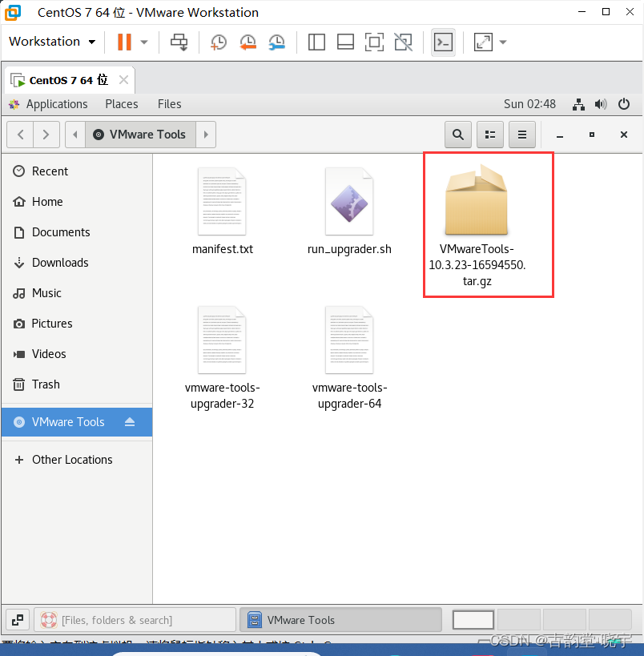
Task: Open the hamburger view options menu
Action: 521,135
